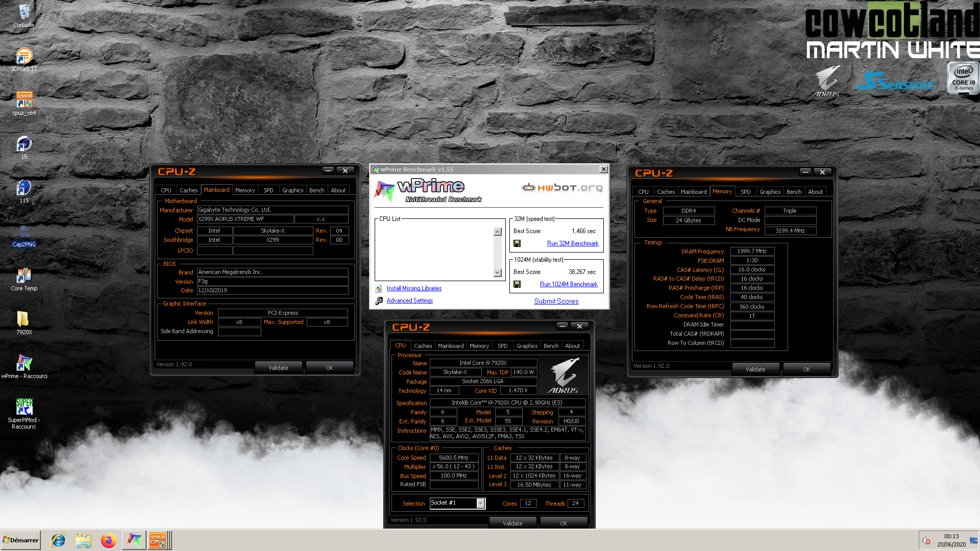
Task: Click the Core Speed 5600.5 MHz value
Action: tap(454, 458)
